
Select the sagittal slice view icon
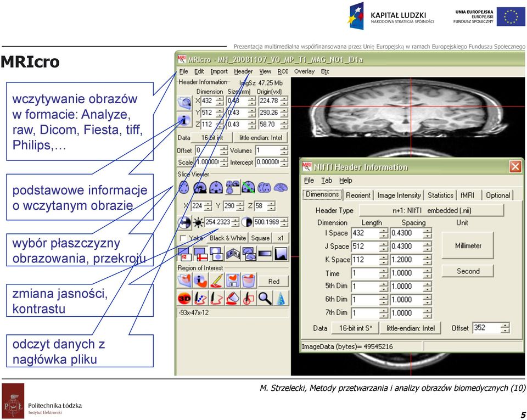[x=200, y=187]
